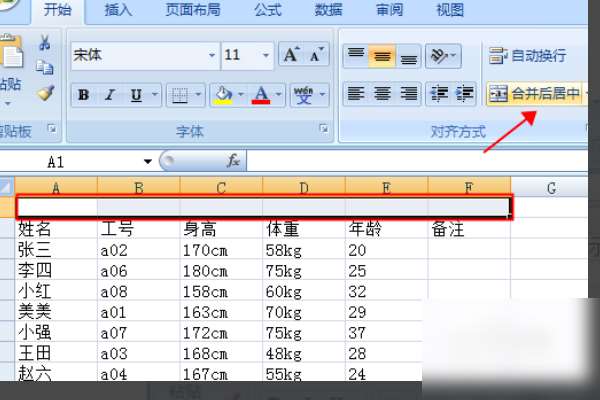Viewport: 600px width, 400px height.
Task: Open the 字体 font dialog launcher
Action: (323, 129)
